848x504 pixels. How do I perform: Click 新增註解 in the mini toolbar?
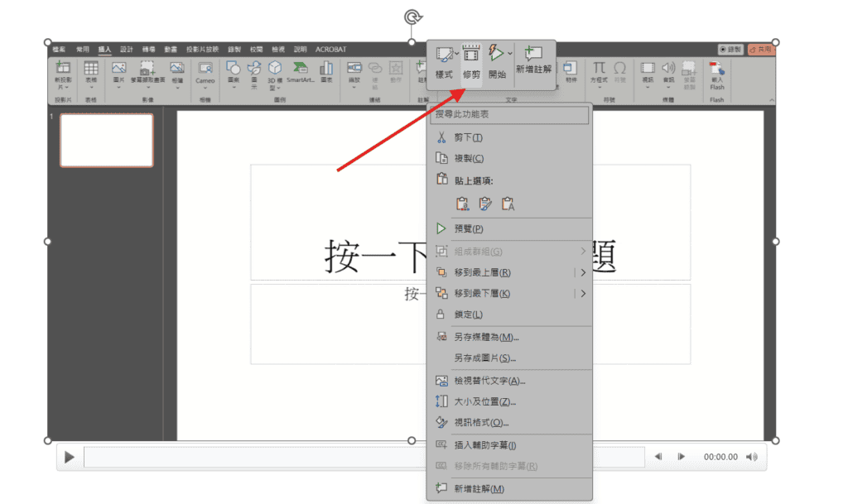(533, 60)
